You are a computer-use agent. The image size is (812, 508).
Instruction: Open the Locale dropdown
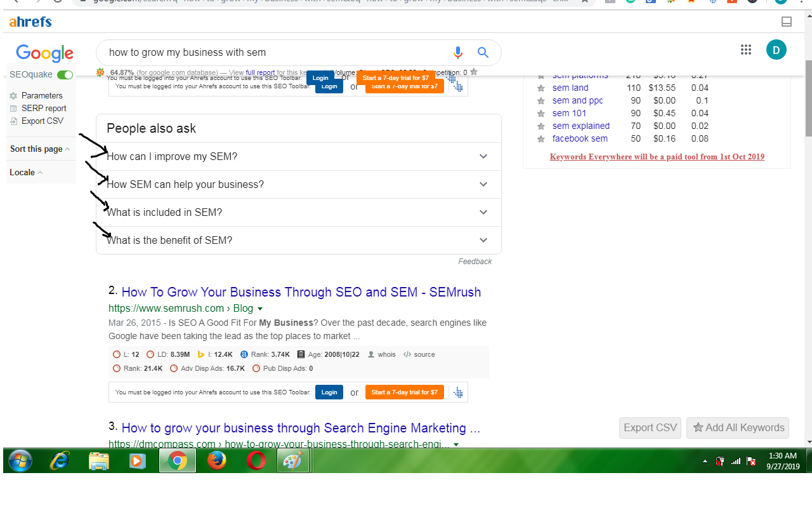(26, 172)
